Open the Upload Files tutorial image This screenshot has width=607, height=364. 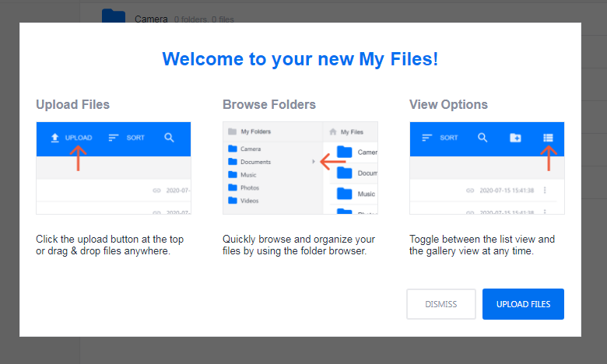[x=114, y=168]
